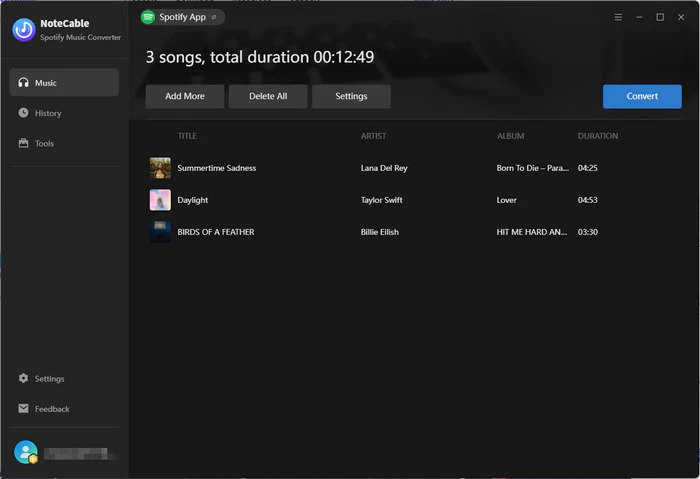Click the BIRDS OF A FEATHER thumbnail
This screenshot has width=700, height=479.
coord(160,232)
